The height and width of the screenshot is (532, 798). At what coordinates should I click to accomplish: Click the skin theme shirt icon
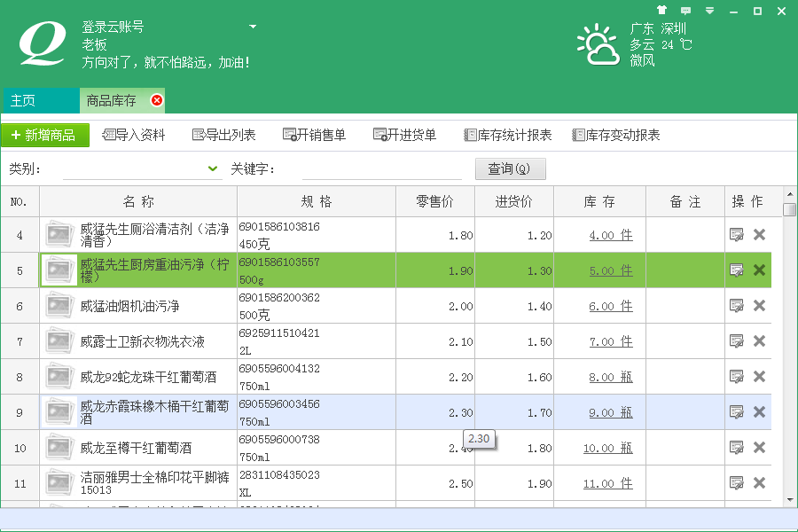pyautogui.click(x=661, y=10)
